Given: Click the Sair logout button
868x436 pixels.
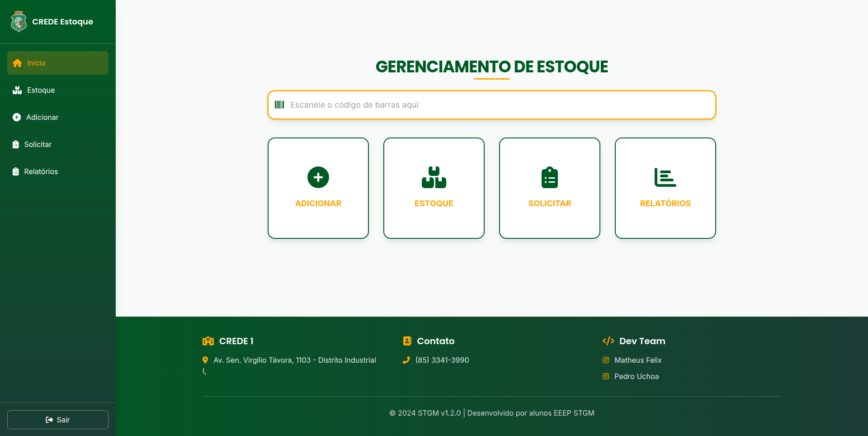Looking at the screenshot, I should click(58, 420).
